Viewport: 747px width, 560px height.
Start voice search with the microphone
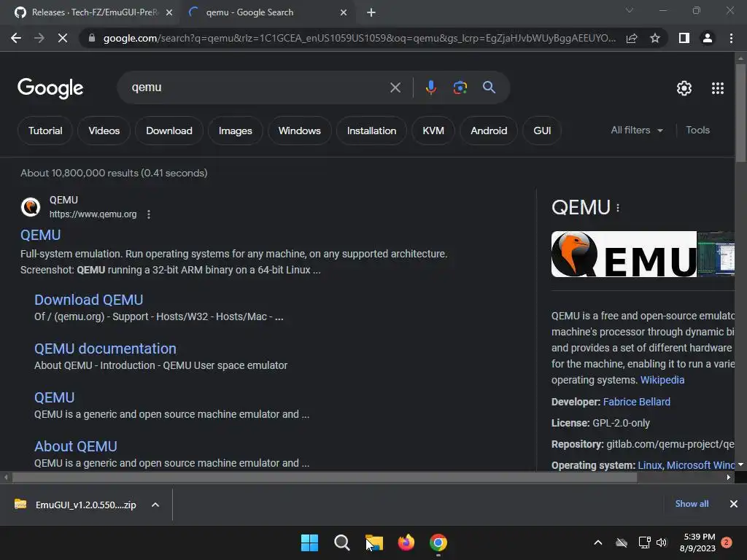click(430, 87)
